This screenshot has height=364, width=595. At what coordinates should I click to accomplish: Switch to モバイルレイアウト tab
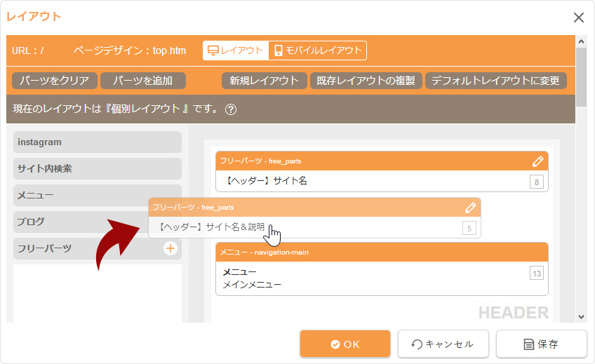[x=318, y=50]
